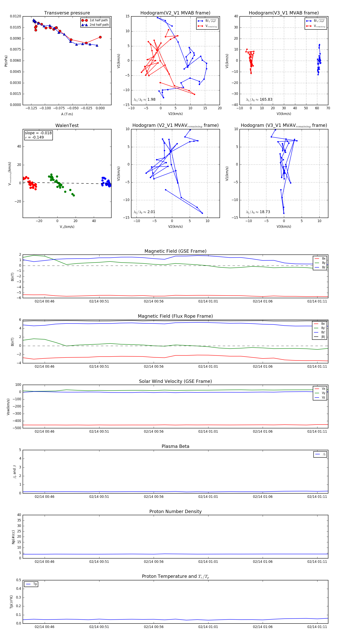Click the eigenvalue ratio text "≈ 165.83"
This screenshot has height=644, width=351.
click(x=264, y=100)
